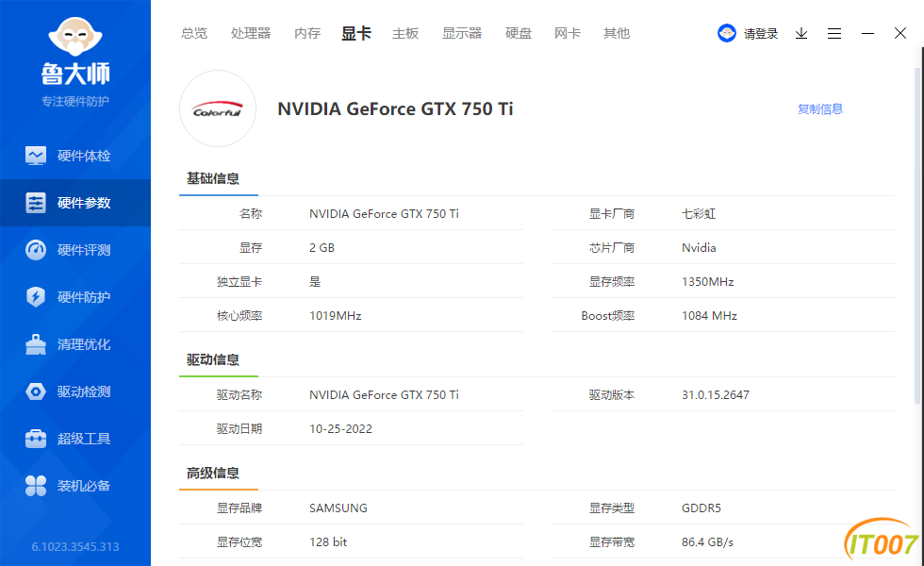Open 驱动检测 driver check
This screenshot has width=924, height=566.
click(75, 391)
